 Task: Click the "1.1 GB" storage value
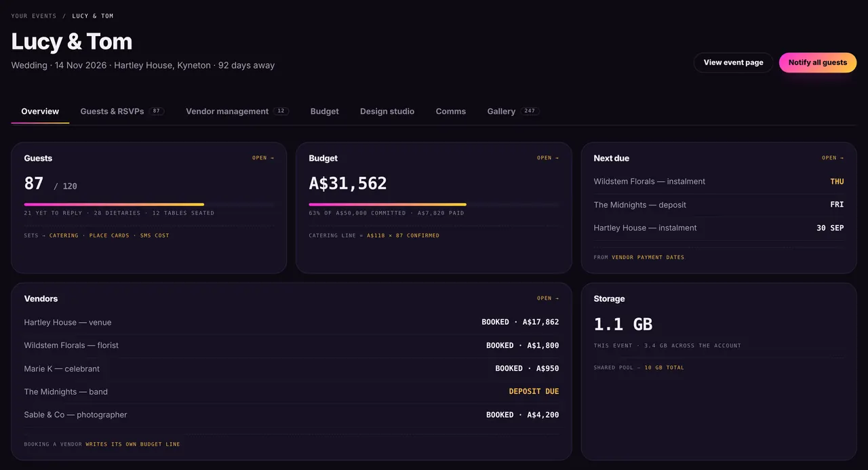pyautogui.click(x=623, y=324)
